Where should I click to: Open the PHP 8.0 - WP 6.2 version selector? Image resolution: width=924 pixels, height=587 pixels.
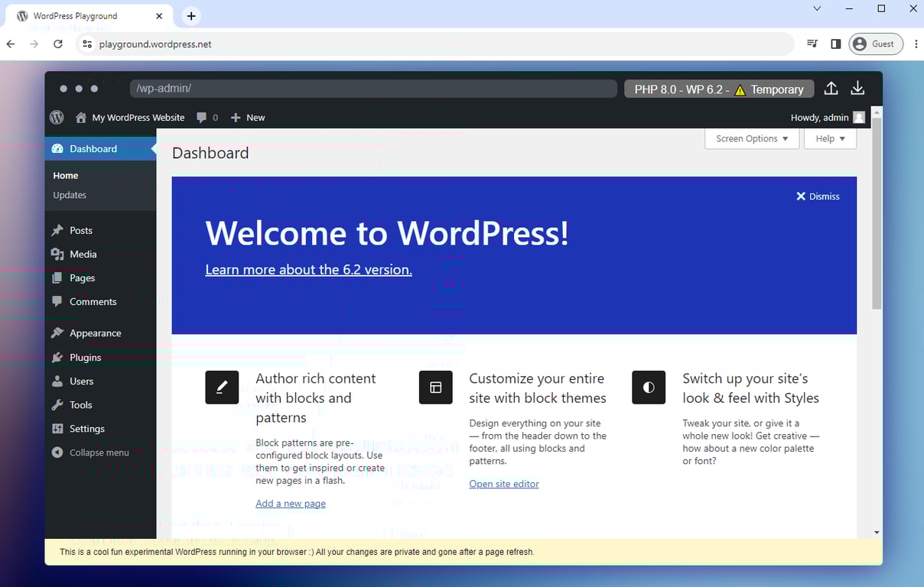pos(717,89)
